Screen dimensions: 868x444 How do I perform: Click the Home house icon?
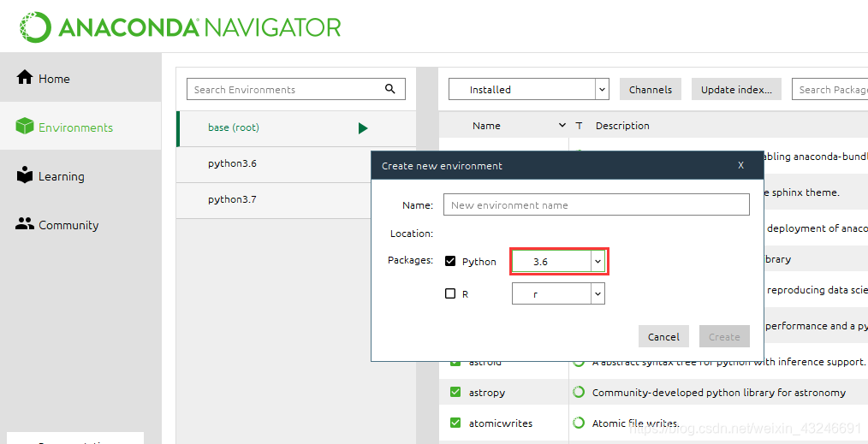[x=24, y=77]
